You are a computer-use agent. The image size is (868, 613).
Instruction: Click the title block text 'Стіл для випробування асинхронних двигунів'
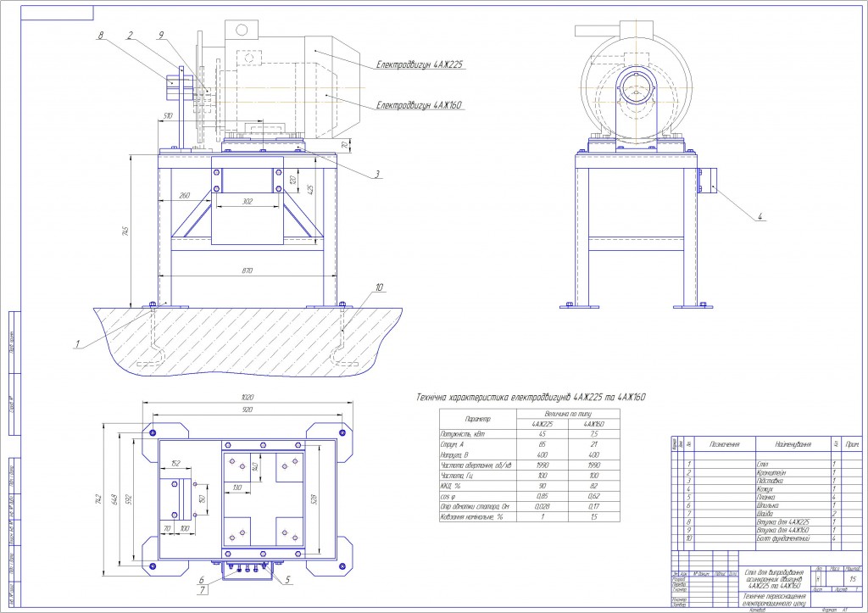774,576
